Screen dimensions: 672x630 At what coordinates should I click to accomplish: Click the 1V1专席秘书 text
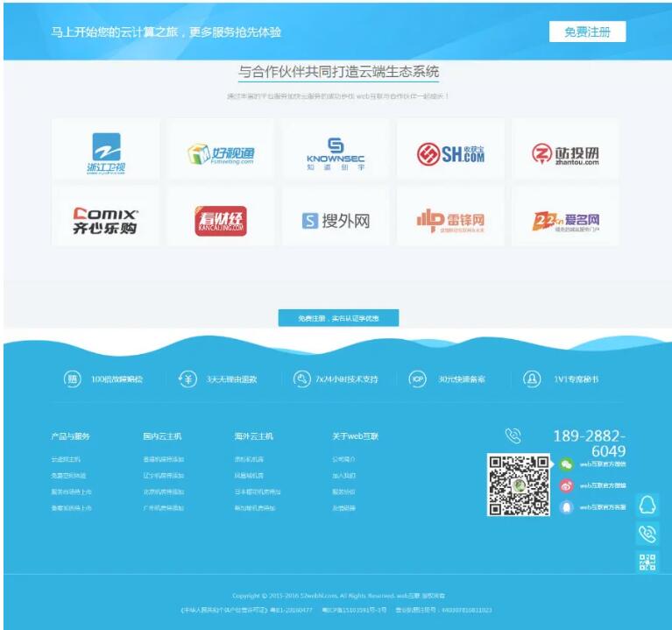click(x=576, y=379)
